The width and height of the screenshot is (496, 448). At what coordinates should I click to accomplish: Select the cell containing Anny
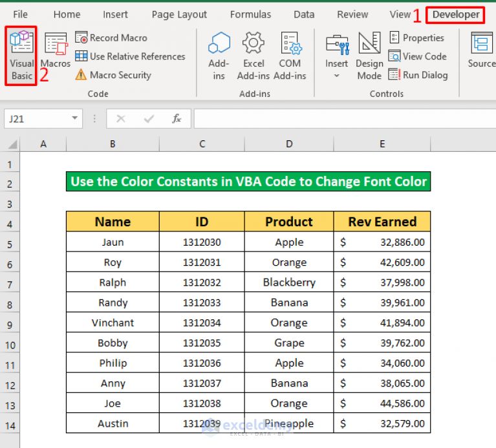(x=113, y=383)
